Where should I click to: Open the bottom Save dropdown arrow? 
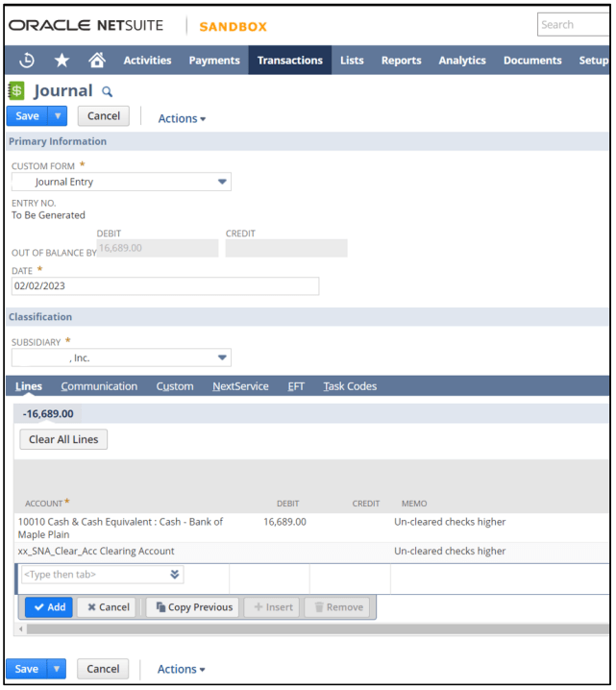(57, 669)
